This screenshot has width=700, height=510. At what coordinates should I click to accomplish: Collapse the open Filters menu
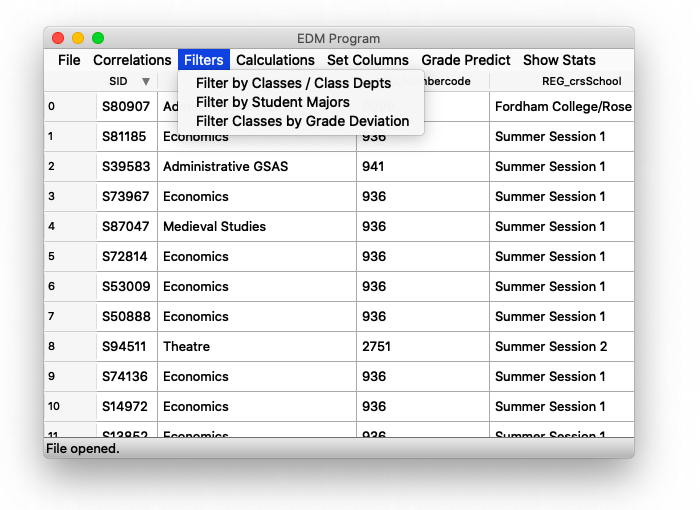point(203,60)
